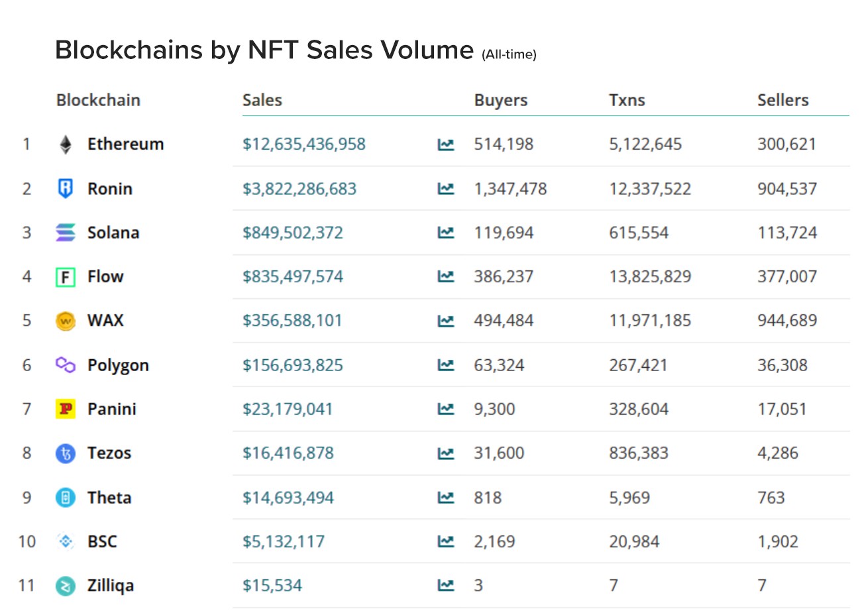Open the chart icon in the Theta row
Screen dimensions: 868x615
click(446, 497)
